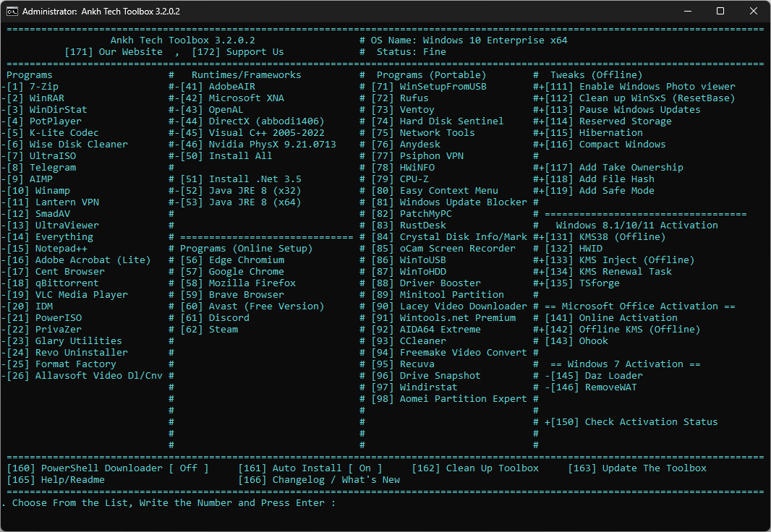Select the Hard Disk Sentinel entry

click(438, 121)
